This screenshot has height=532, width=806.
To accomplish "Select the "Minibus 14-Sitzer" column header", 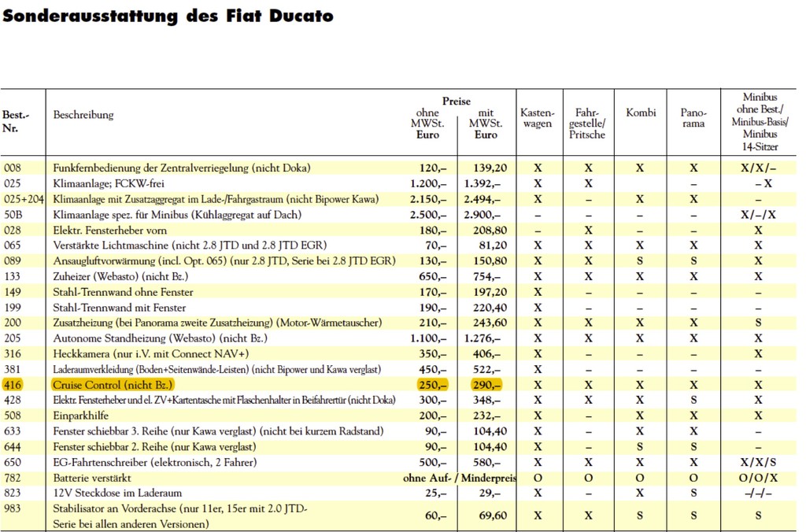I will [760, 122].
